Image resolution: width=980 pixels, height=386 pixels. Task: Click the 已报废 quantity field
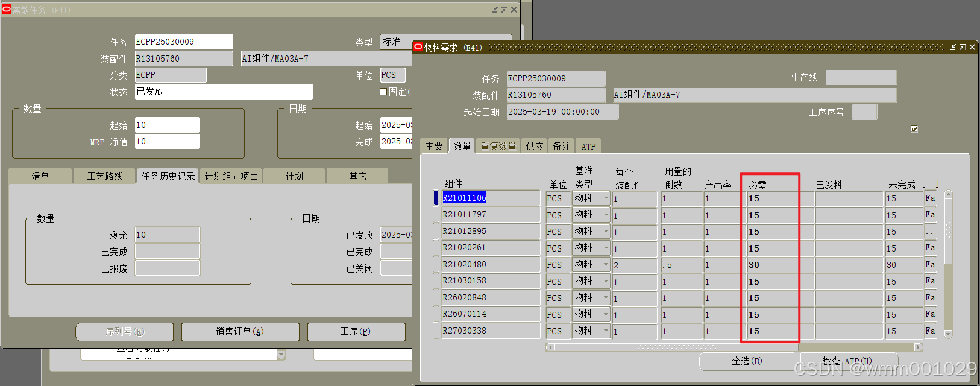(168, 268)
